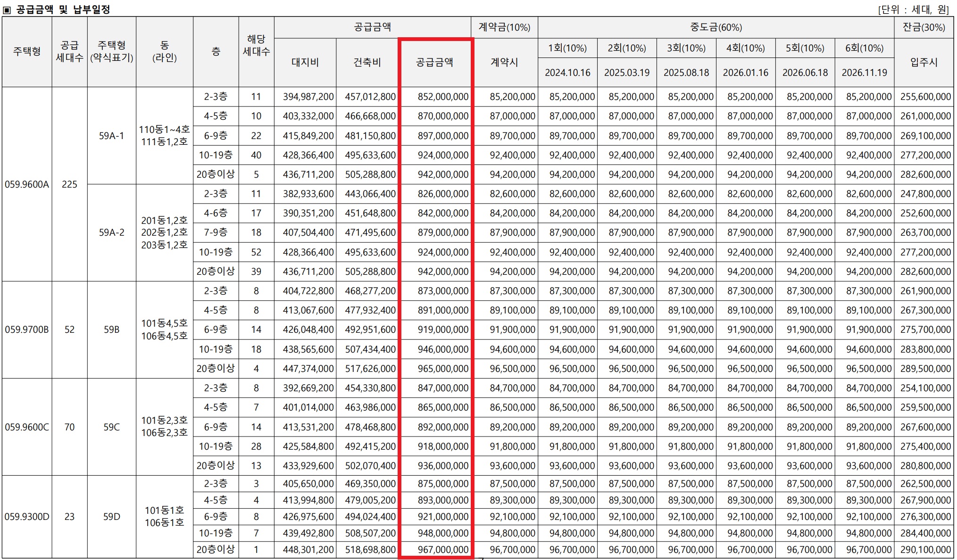Click the 공급금액 highlighted column header
The width and height of the screenshot is (957, 560).
pyautogui.click(x=434, y=62)
